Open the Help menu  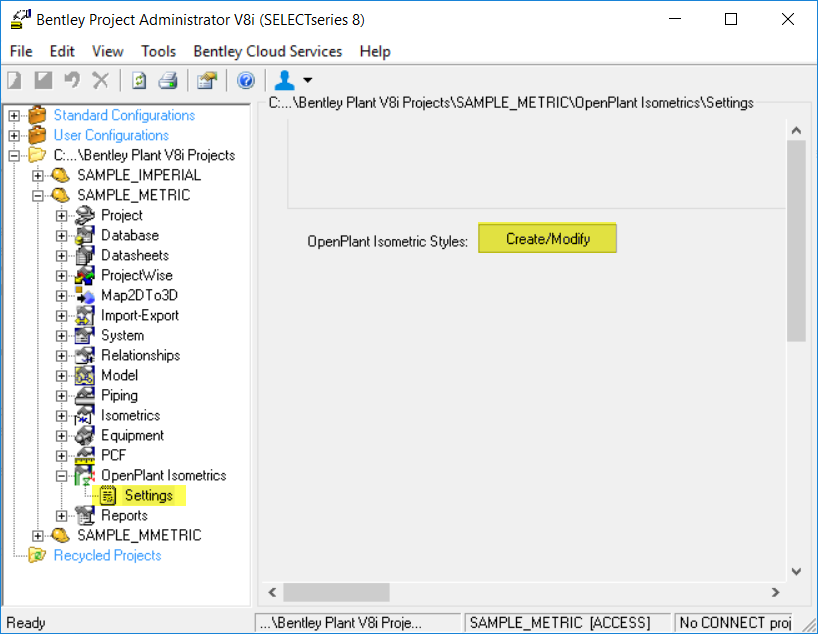pos(375,51)
